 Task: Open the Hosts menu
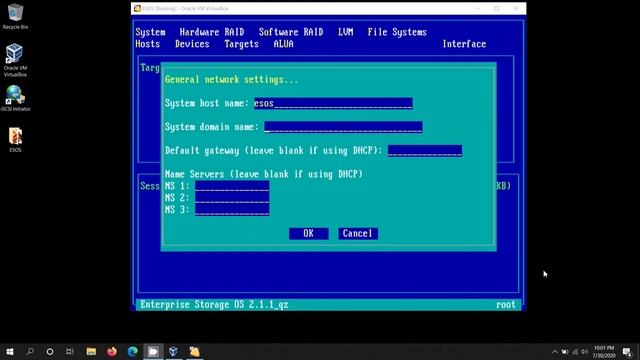tap(148, 44)
